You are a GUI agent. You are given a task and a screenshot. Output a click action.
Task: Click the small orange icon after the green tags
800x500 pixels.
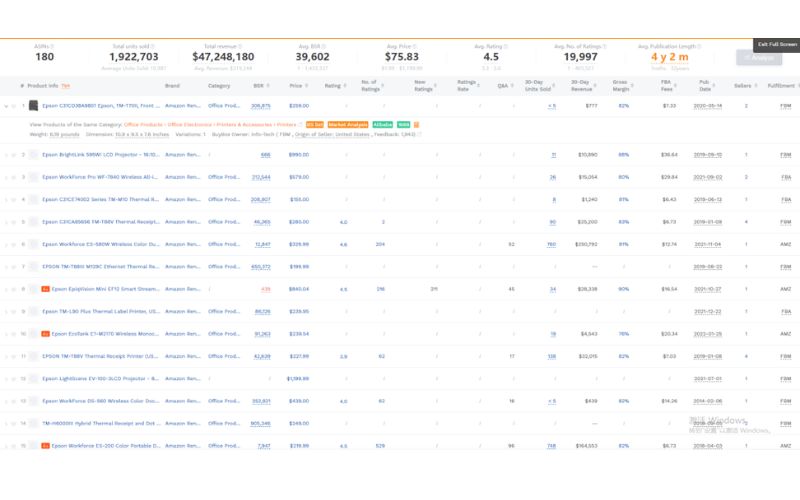tap(416, 125)
